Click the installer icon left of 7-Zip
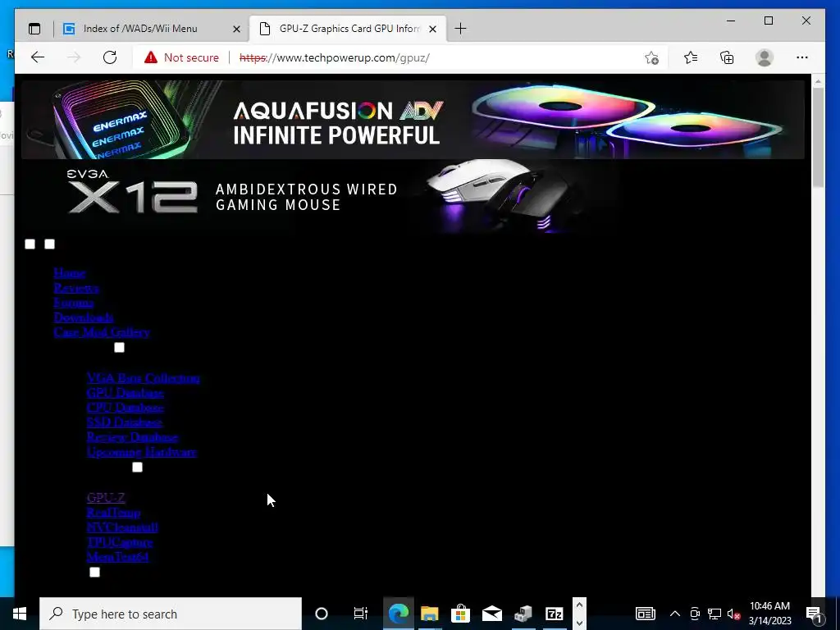Screen dimensions: 840x630 click(x=523, y=614)
